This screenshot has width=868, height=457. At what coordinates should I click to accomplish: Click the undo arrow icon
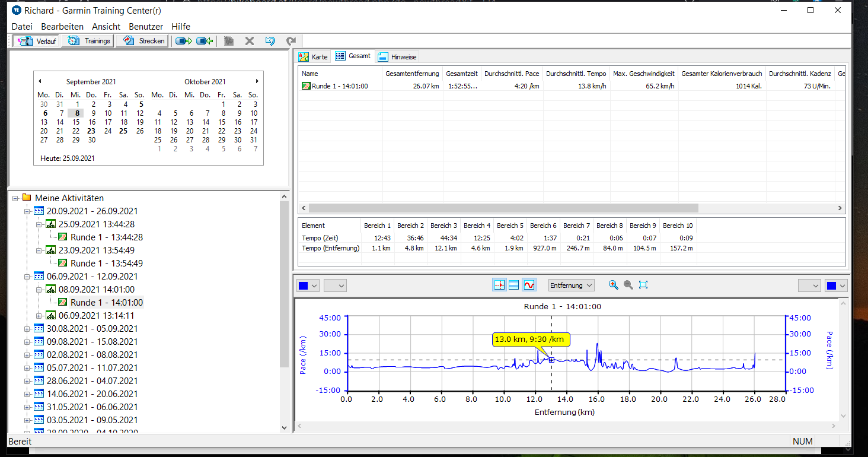(270, 41)
